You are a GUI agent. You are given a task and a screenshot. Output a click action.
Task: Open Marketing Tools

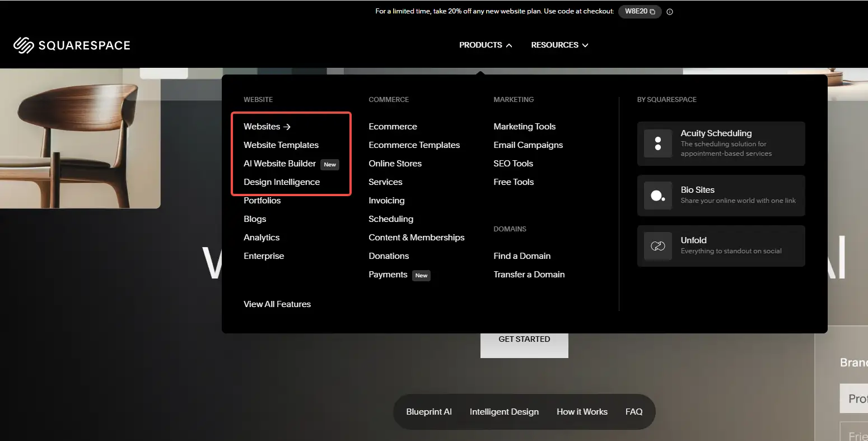(x=525, y=127)
